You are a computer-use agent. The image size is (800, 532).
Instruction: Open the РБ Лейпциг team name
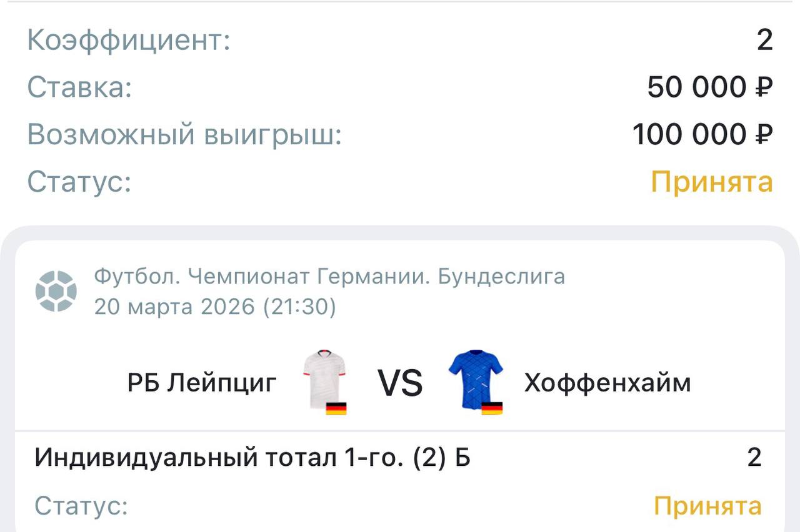pos(202,383)
